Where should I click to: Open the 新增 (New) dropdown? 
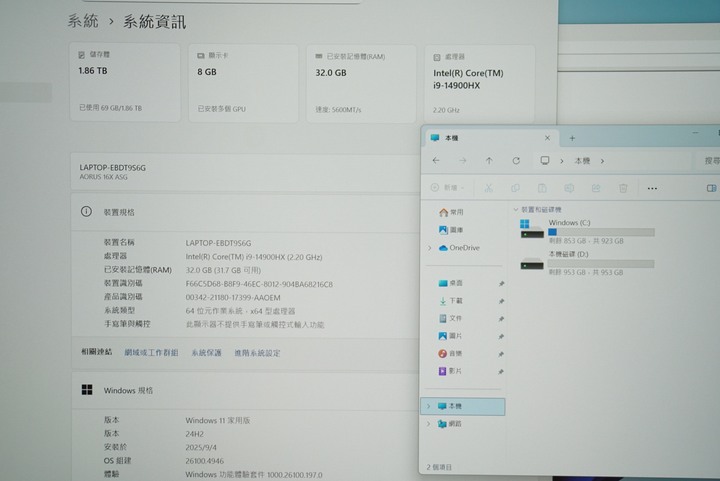coord(447,188)
